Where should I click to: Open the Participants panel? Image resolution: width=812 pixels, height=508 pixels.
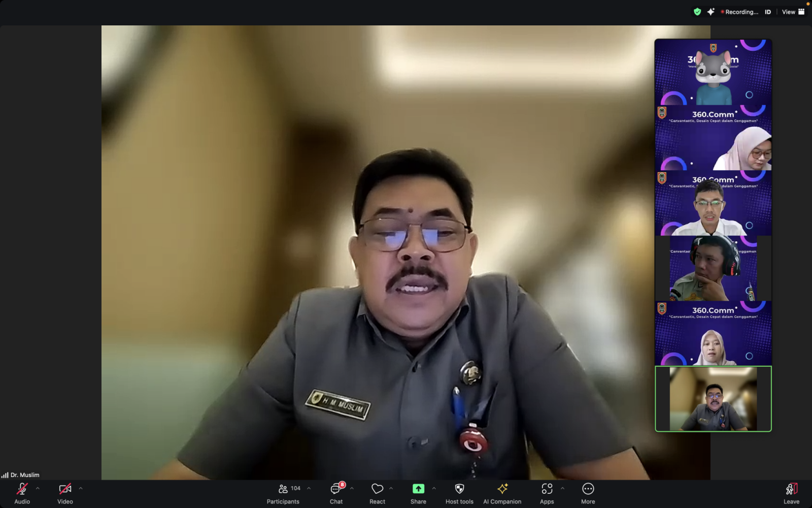(x=283, y=493)
